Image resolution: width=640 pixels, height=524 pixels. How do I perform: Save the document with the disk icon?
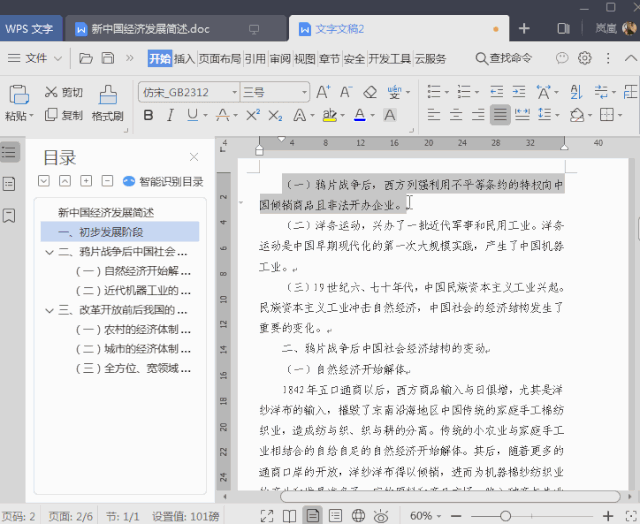click(x=108, y=58)
